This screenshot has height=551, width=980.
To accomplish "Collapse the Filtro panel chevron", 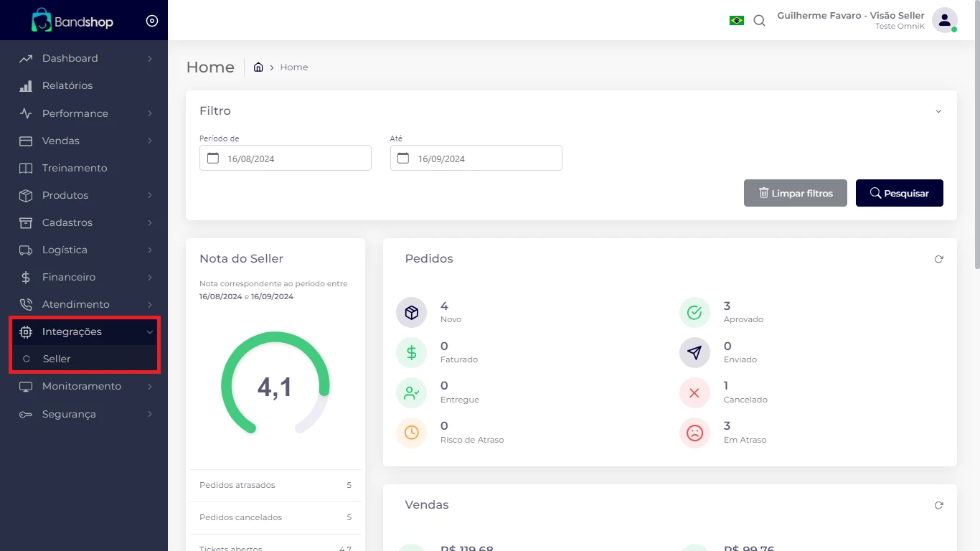I will point(938,112).
